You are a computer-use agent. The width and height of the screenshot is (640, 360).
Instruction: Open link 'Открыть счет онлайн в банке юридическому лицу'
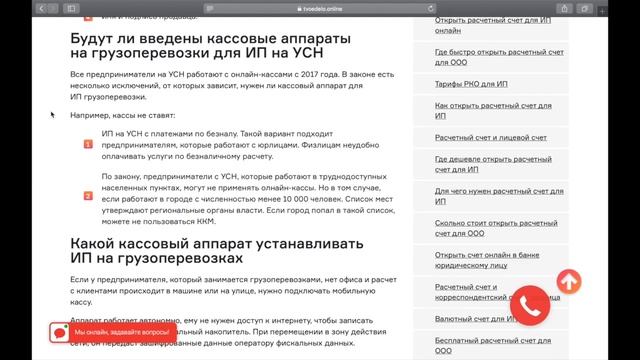click(x=487, y=260)
